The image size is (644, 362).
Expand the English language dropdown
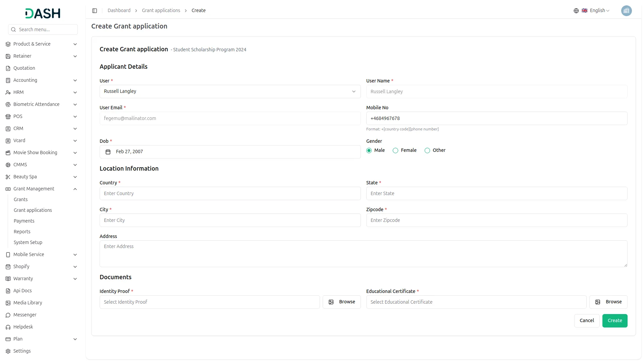[x=600, y=11]
